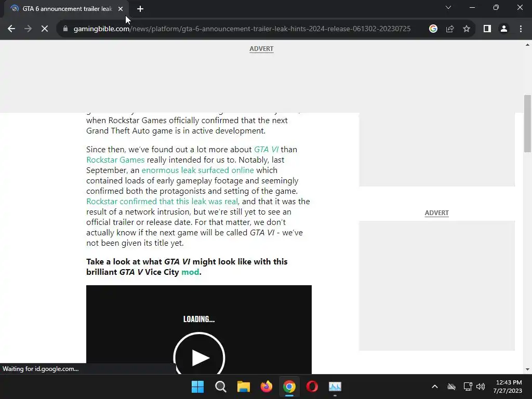Click the forward navigation arrow
Screen dimensions: 532x399
click(28, 29)
